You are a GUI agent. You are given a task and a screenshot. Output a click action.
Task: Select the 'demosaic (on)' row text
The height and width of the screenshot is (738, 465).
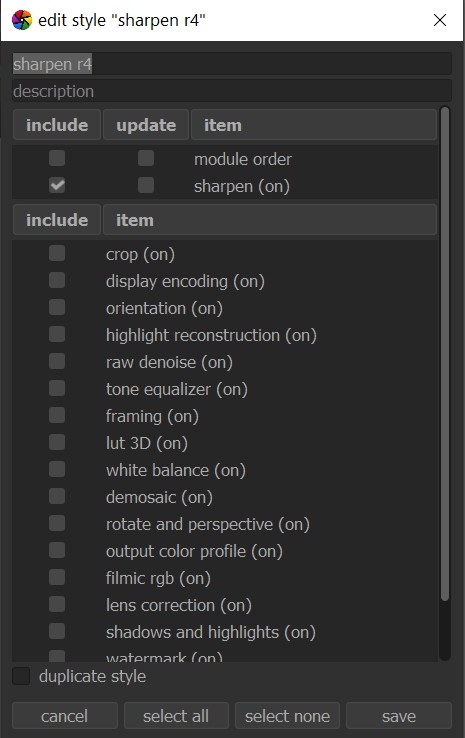coord(160,497)
